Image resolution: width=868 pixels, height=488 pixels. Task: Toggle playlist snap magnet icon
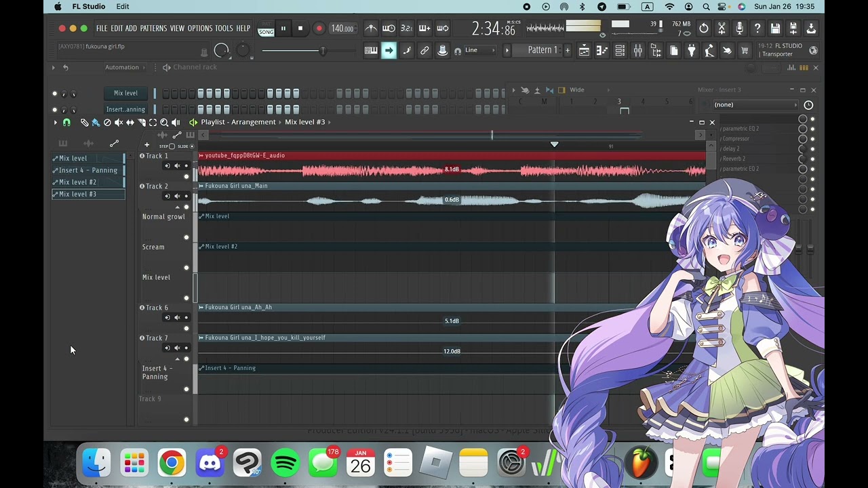click(x=66, y=123)
